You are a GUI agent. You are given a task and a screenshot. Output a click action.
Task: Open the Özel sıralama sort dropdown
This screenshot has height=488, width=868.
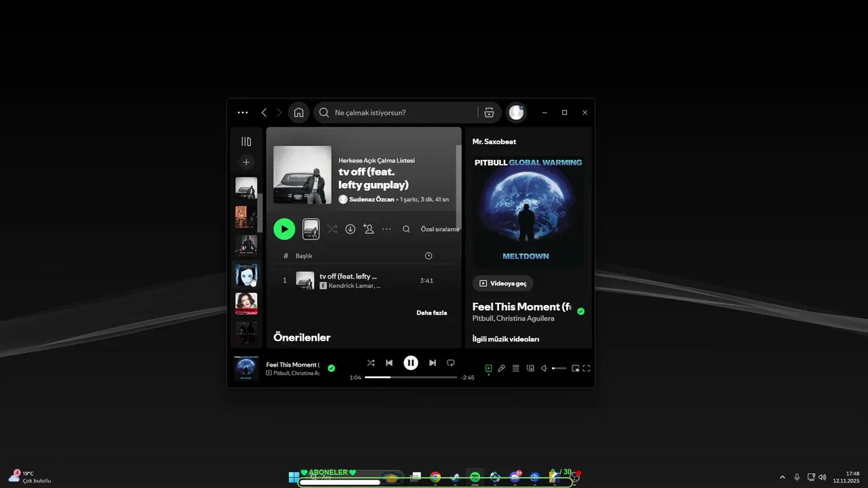tap(439, 229)
